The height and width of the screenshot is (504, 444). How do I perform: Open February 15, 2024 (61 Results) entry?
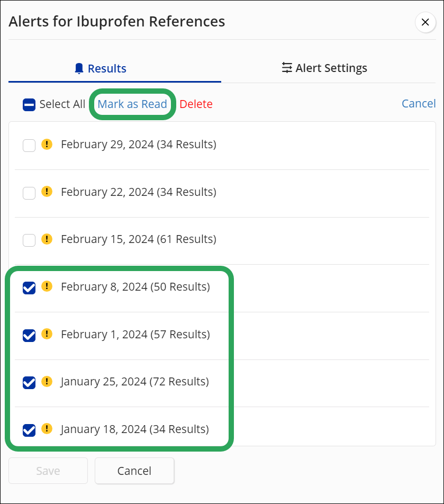(x=139, y=239)
